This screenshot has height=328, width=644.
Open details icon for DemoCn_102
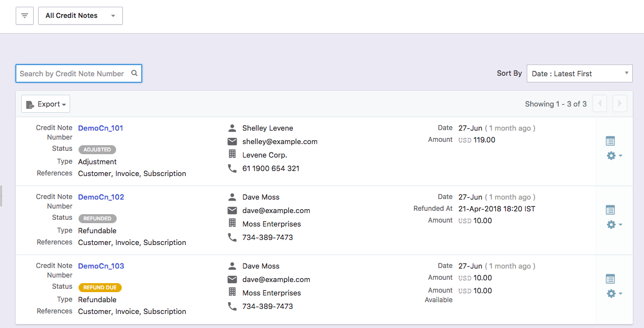(610, 210)
